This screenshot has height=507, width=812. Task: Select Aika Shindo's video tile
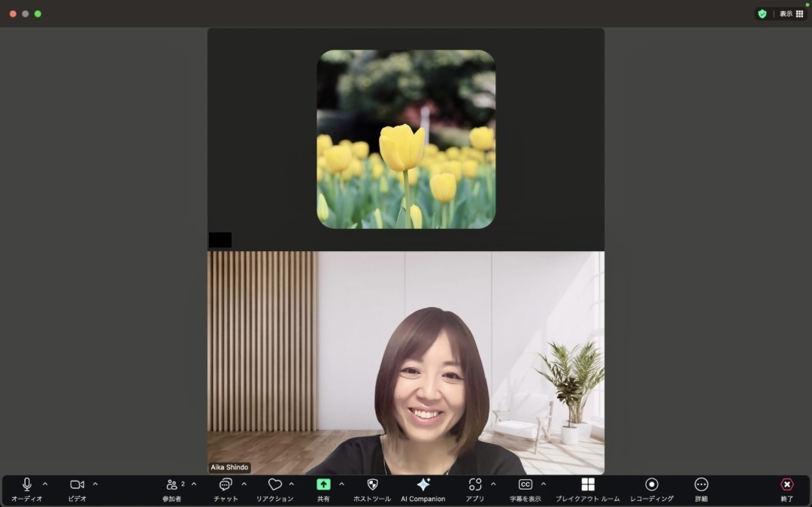[406, 363]
